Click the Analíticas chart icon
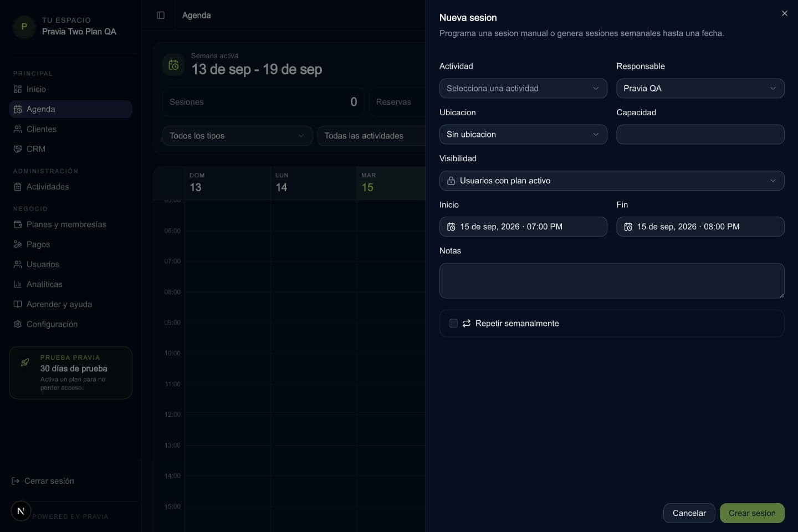Image resolution: width=798 pixels, height=532 pixels. coord(18,284)
